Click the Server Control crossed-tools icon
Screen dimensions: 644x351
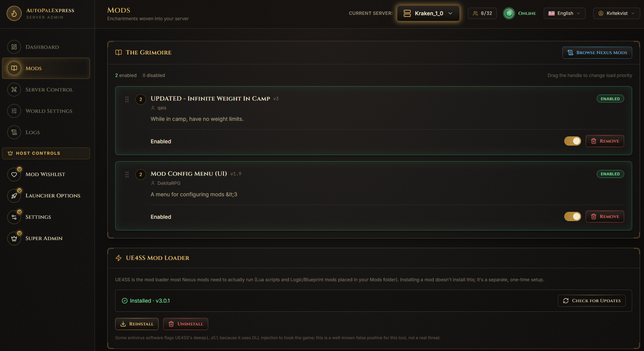click(x=14, y=90)
